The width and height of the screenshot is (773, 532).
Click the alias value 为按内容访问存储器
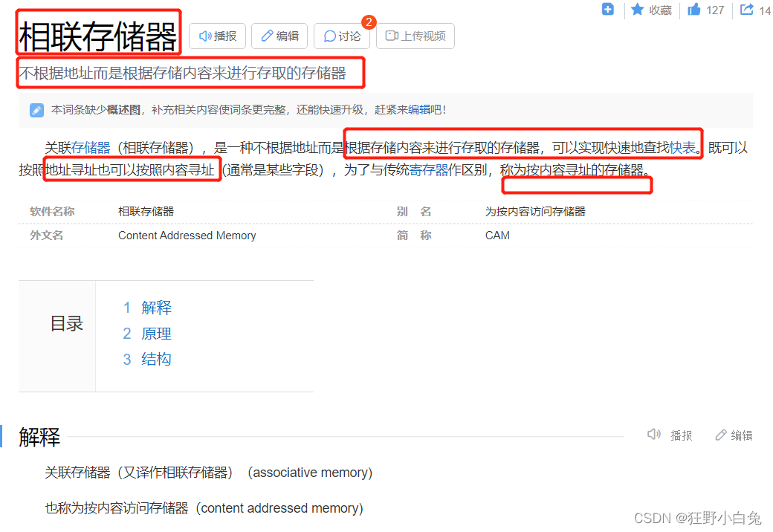coord(535,211)
